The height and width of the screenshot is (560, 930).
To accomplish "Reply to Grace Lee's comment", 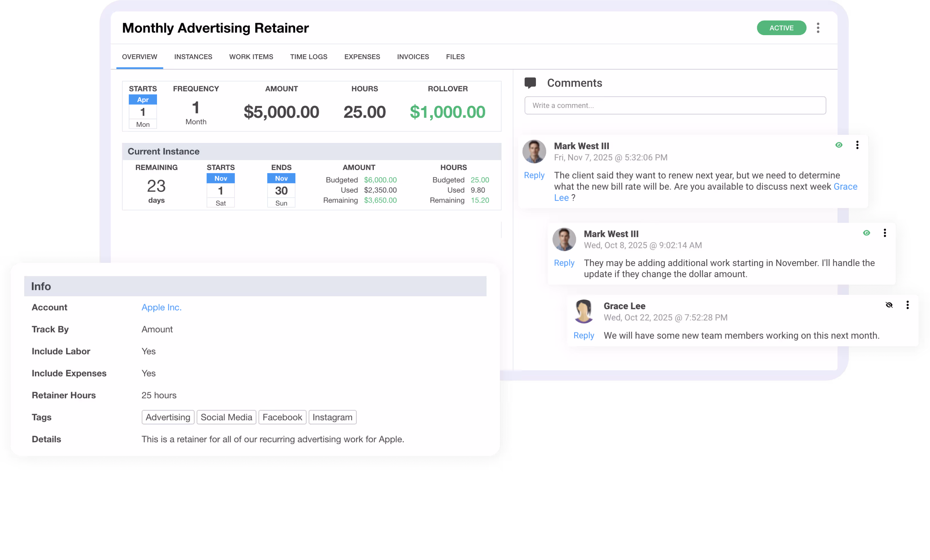I will pos(583,335).
